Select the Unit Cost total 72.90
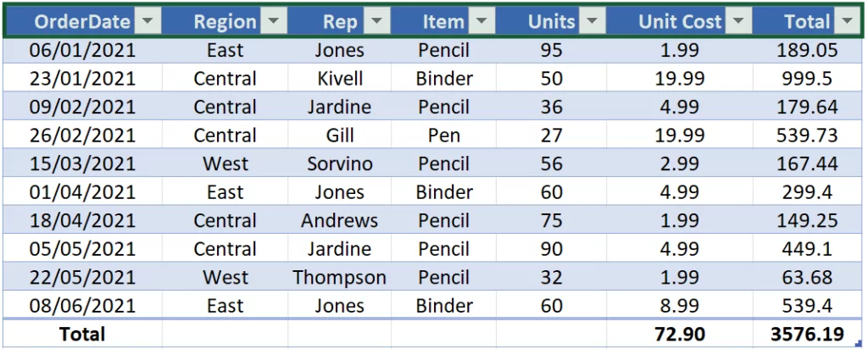Viewport: 868px width, 349px height. coord(680,334)
